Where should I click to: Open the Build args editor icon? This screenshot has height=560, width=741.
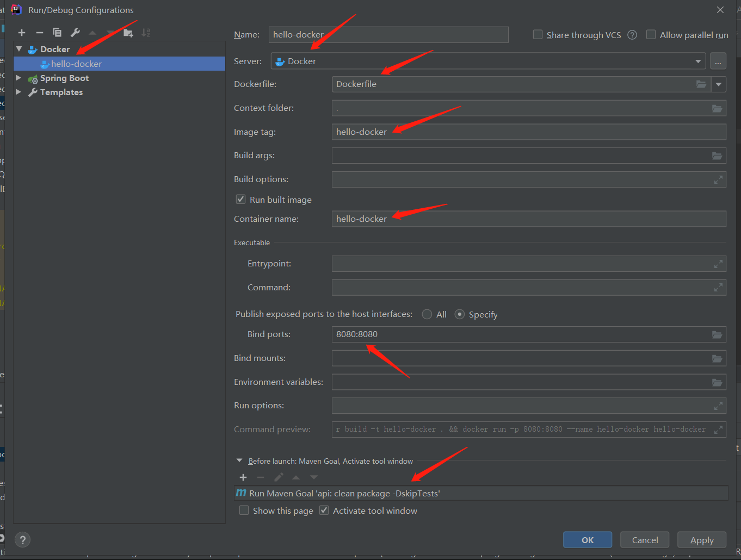(x=717, y=156)
